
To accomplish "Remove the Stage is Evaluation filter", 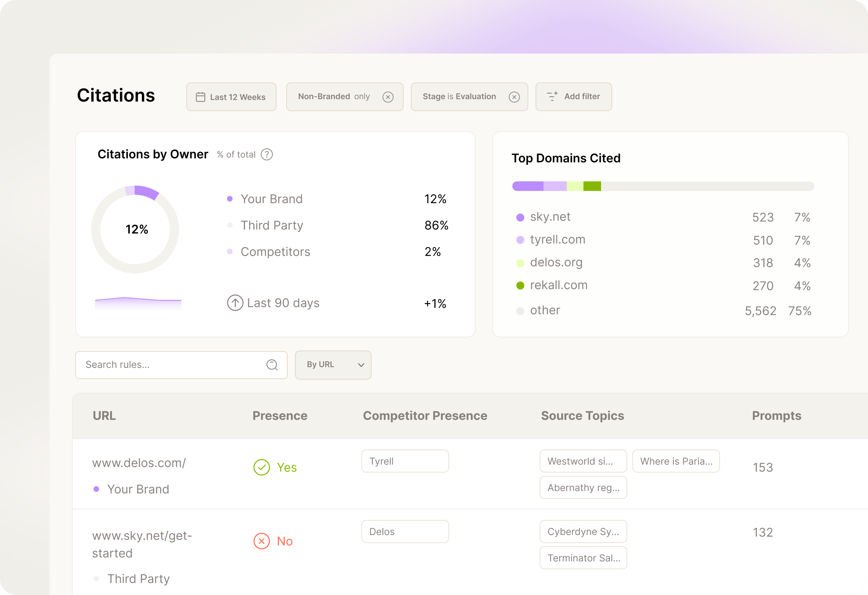I will (x=514, y=97).
